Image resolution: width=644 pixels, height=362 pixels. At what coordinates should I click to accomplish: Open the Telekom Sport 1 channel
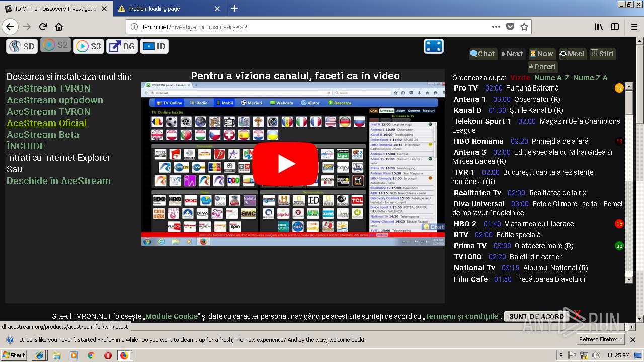[482, 121]
